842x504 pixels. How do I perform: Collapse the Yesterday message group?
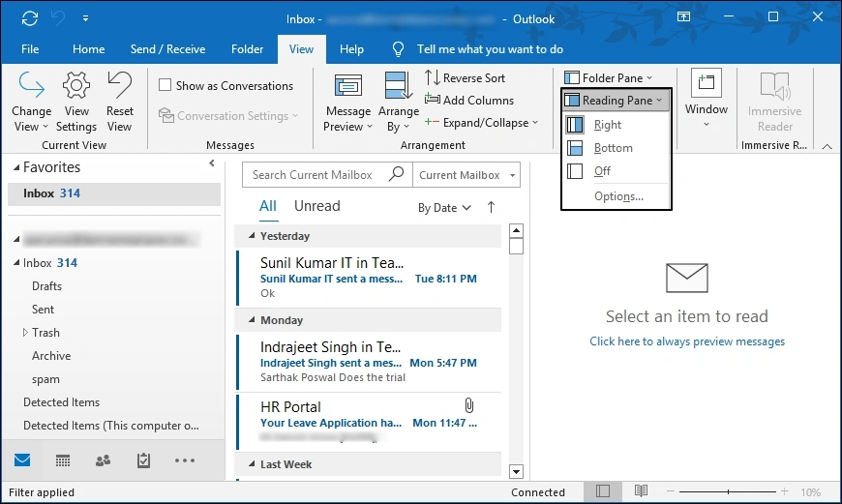(252, 236)
